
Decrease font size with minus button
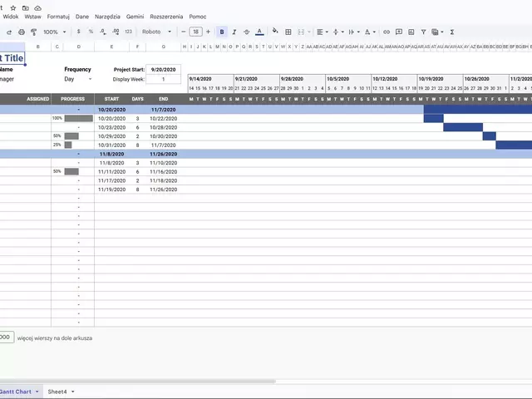[183, 32]
